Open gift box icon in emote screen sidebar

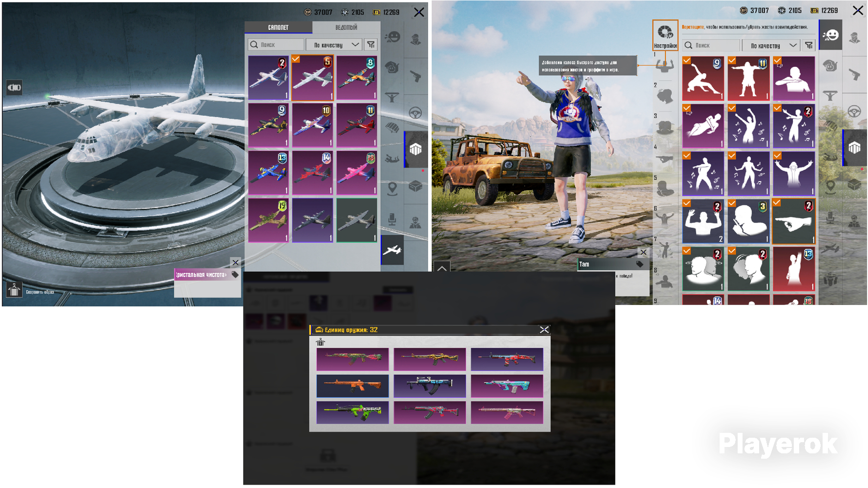click(x=830, y=280)
